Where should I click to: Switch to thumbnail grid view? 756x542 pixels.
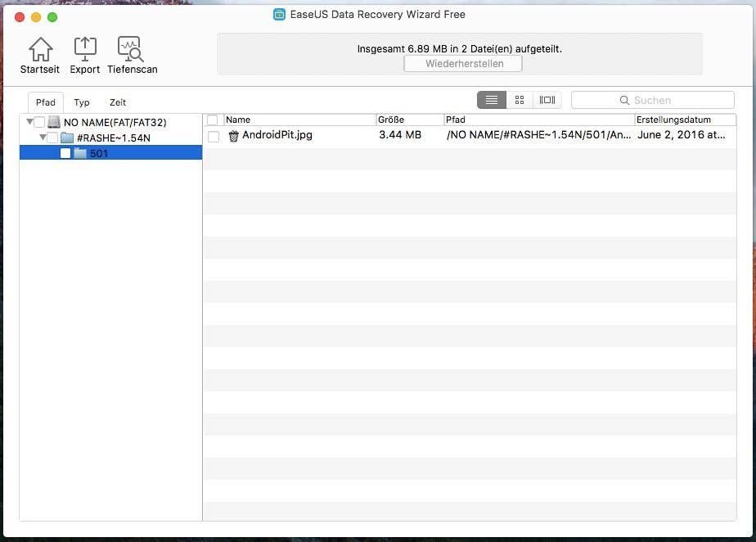pos(520,99)
